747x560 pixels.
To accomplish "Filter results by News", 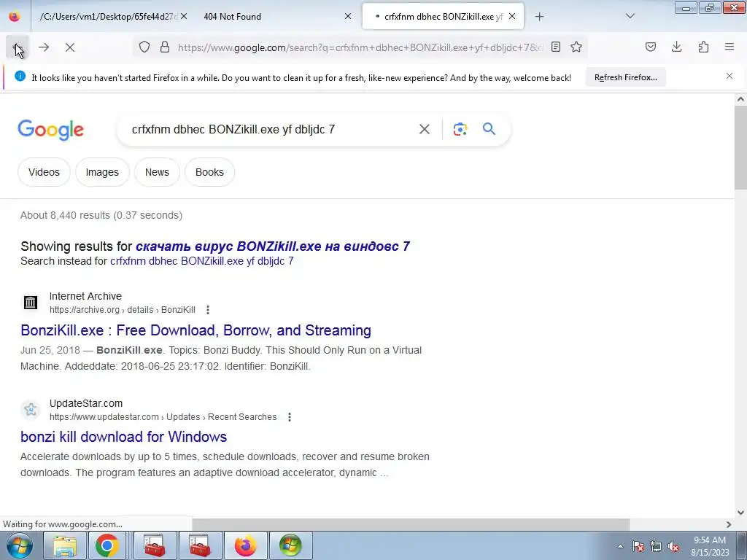I will 157,172.
